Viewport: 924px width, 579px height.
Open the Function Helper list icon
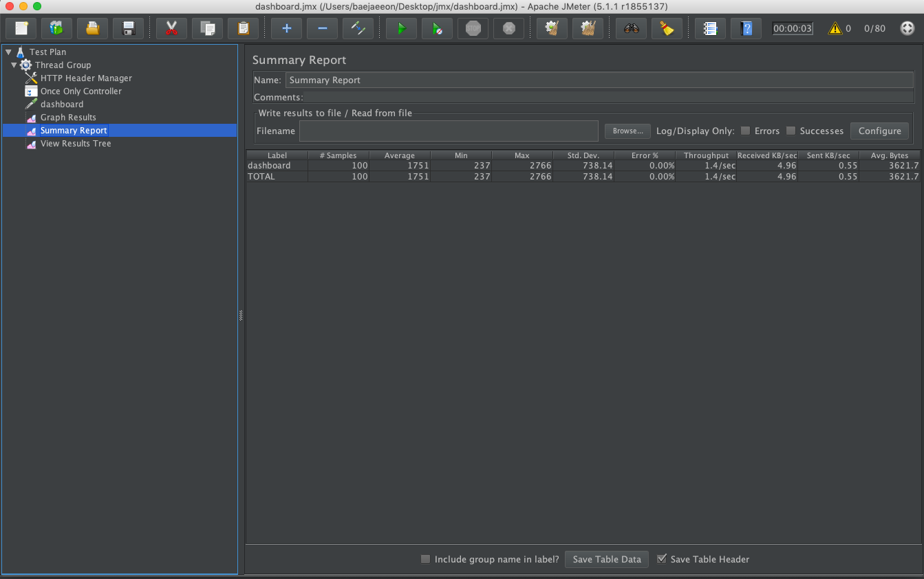(710, 28)
